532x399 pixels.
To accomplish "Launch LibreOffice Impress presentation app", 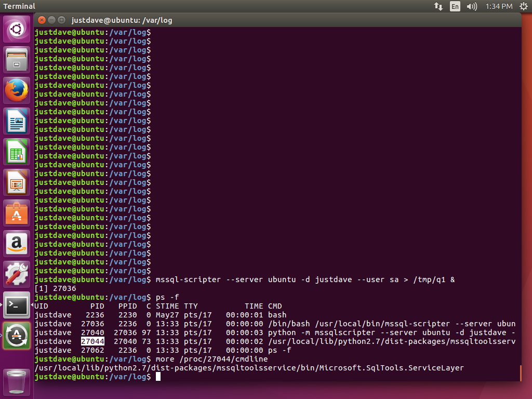I will tap(17, 182).
